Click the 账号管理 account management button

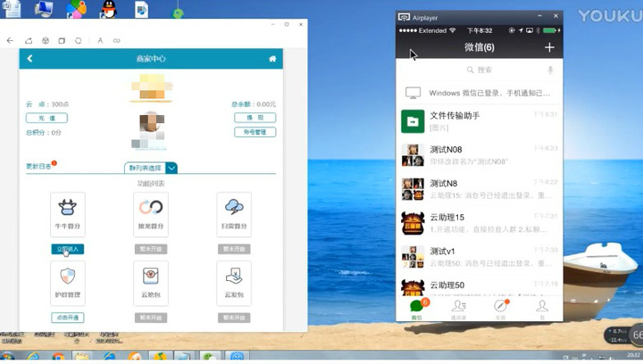point(255,132)
